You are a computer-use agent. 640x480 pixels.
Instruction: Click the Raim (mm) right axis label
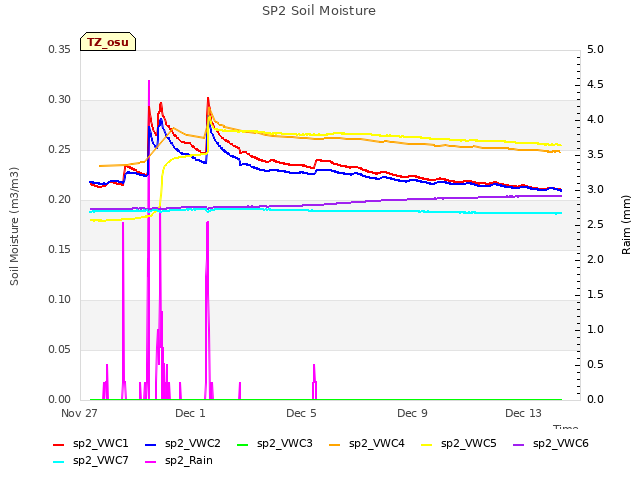click(626, 225)
